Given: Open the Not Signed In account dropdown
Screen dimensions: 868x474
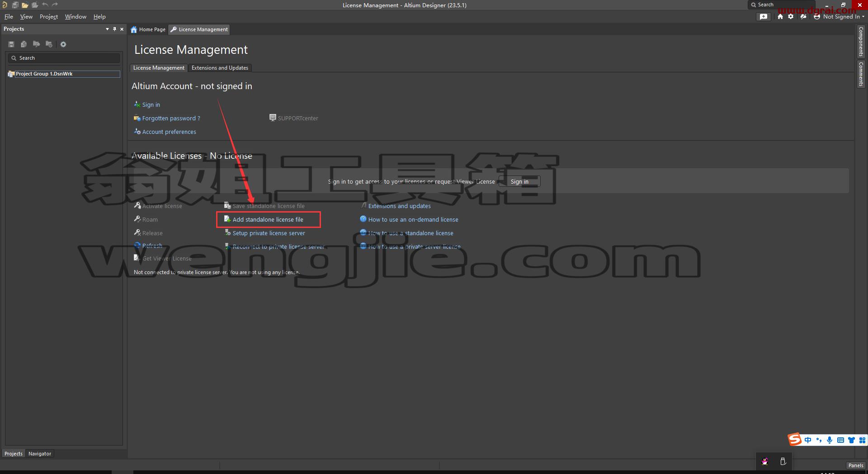Looking at the screenshot, I should pyautogui.click(x=839, y=17).
